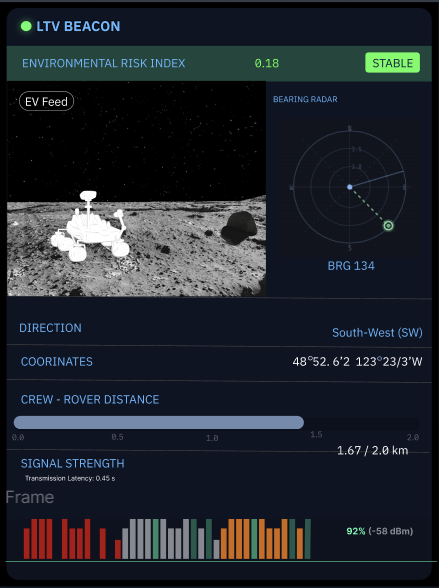Click the crew-rover distance progress bar

(x=216, y=423)
